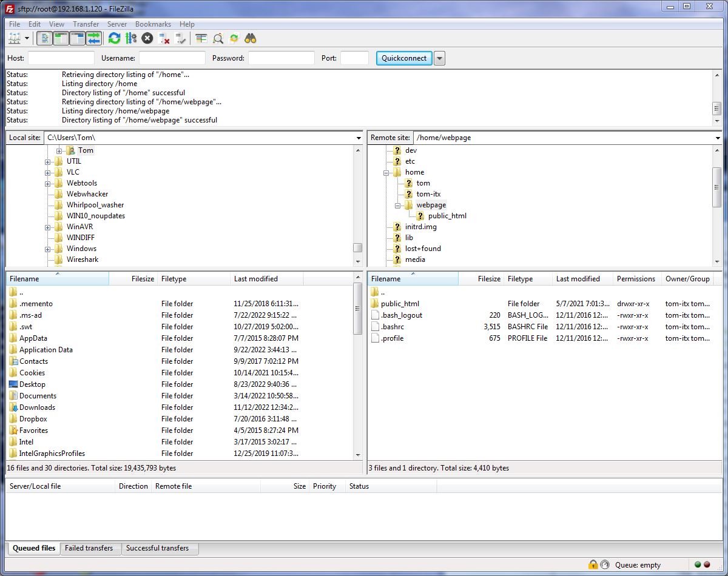Click the .bashrc file icon
This screenshot has width=728, height=576.
coord(375,327)
